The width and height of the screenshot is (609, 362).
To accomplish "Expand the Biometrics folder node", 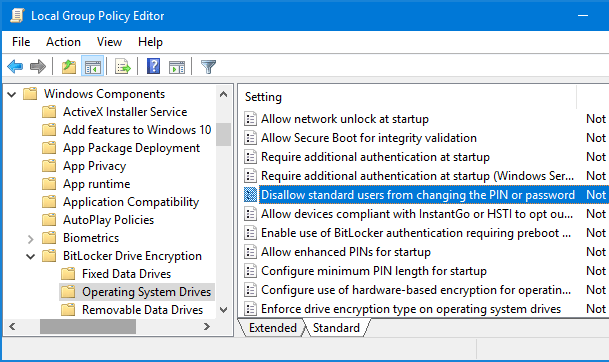I will (x=31, y=238).
